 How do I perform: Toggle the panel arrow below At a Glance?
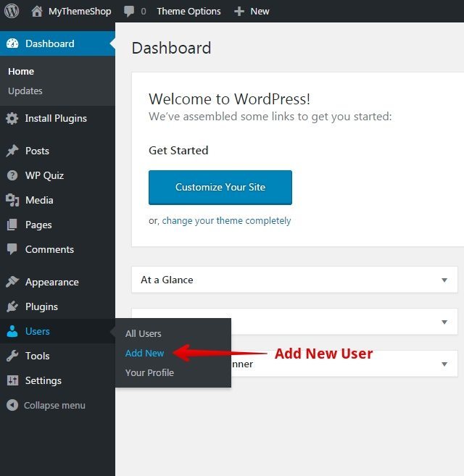[x=444, y=322]
